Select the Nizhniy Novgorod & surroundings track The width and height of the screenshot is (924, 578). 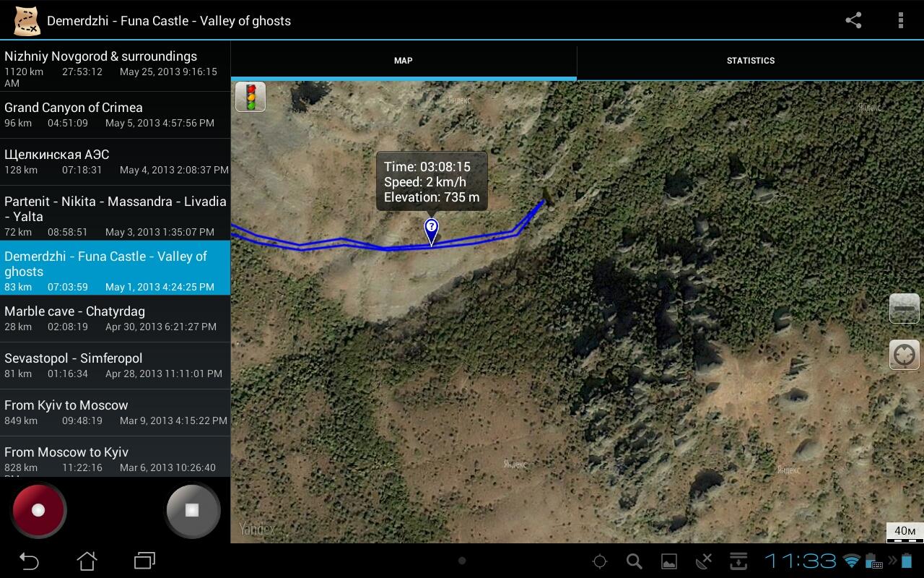click(x=115, y=68)
